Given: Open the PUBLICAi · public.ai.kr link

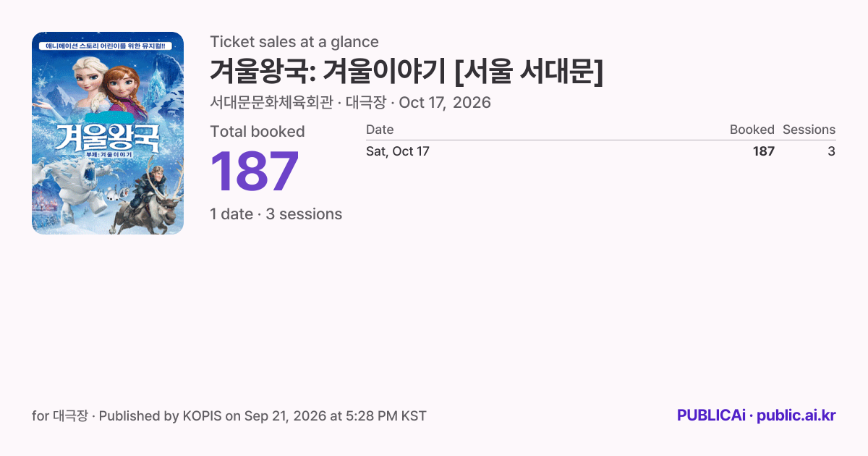Looking at the screenshot, I should pos(757,415).
